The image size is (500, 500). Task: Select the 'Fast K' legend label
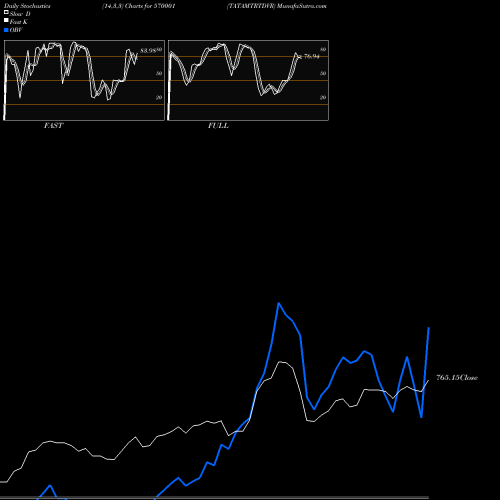19,22
